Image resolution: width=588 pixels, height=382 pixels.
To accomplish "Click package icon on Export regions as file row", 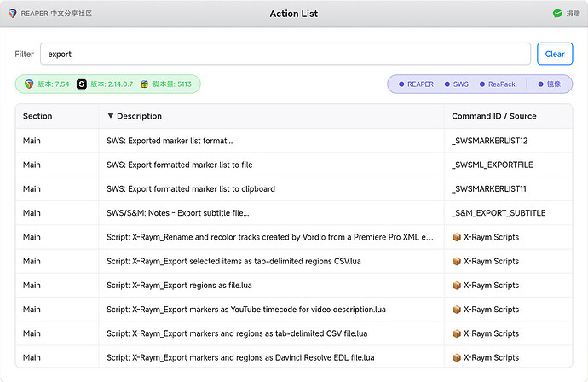I will coord(457,285).
